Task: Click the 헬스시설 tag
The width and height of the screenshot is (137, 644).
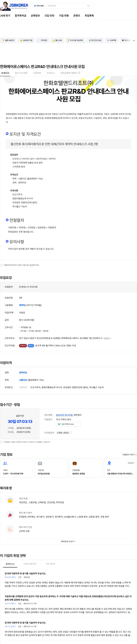Action: pyautogui.click(x=57, y=40)
